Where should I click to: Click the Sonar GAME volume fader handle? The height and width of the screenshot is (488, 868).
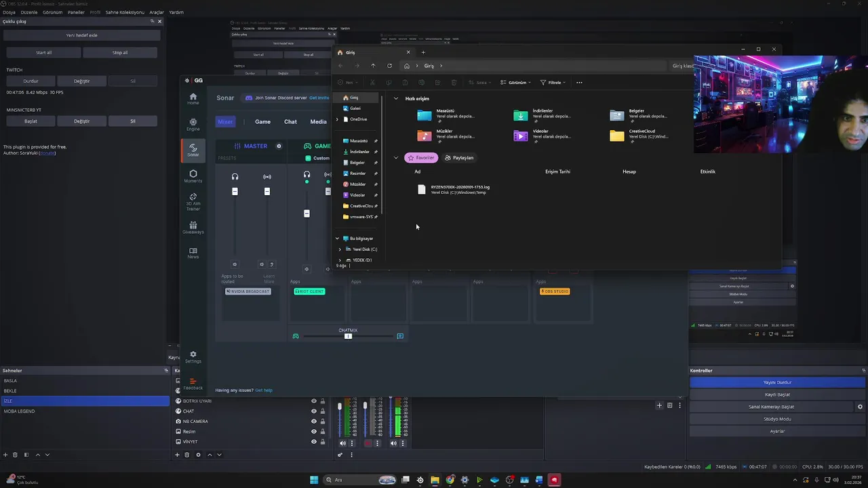[x=307, y=213]
